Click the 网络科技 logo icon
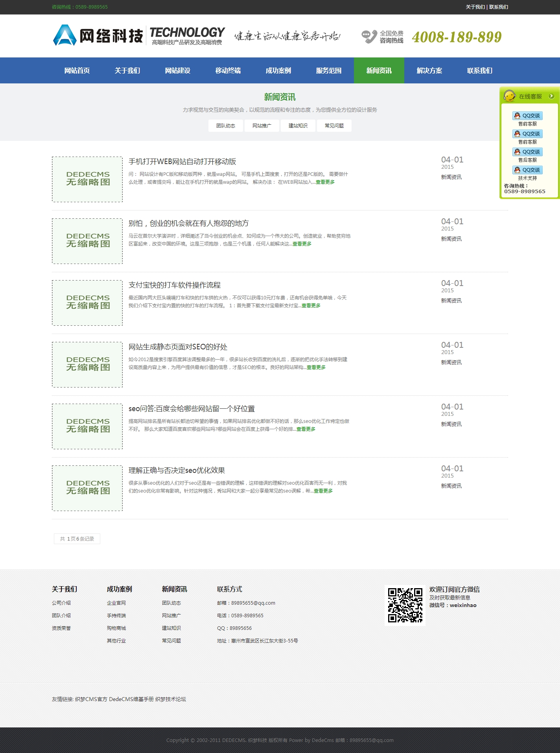 coord(64,35)
